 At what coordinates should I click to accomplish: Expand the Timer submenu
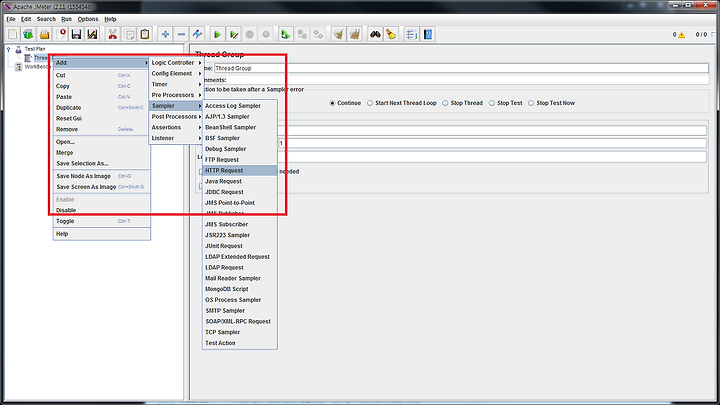coord(176,84)
